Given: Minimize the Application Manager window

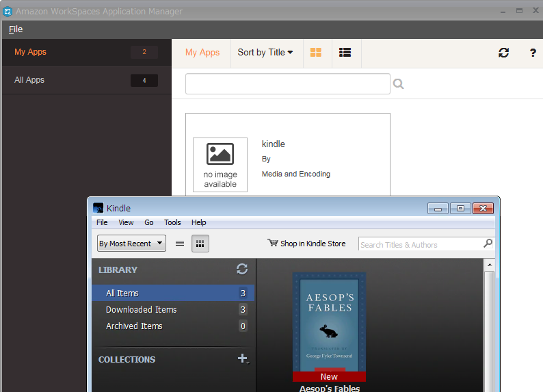Looking at the screenshot, I should point(503,12).
